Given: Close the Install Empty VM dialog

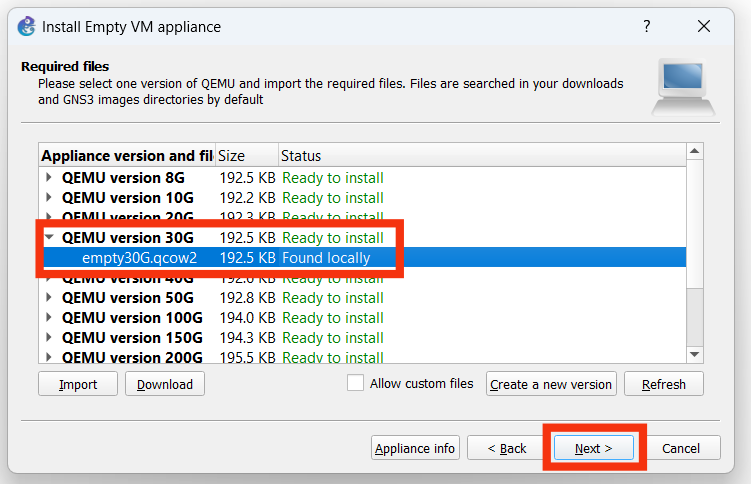Looking at the screenshot, I should 705,26.
